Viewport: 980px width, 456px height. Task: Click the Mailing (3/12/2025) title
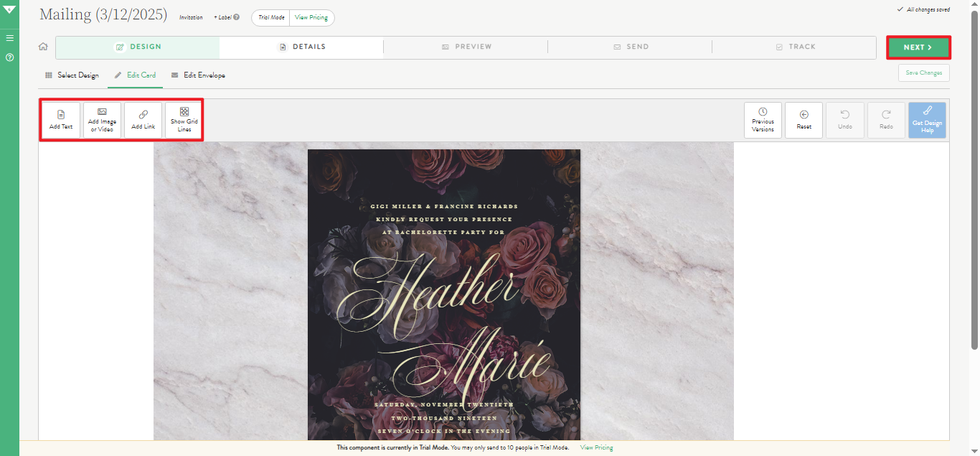click(x=103, y=15)
